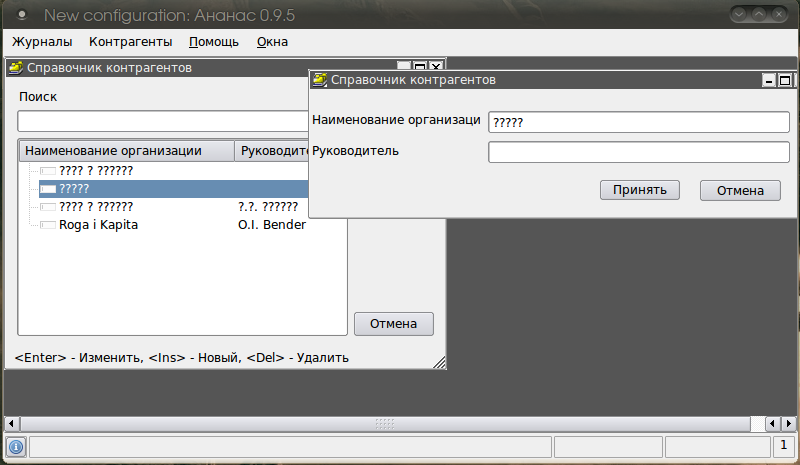This screenshot has height=465, width=800.
Task: Open the Журналы menu
Action: tap(42, 42)
